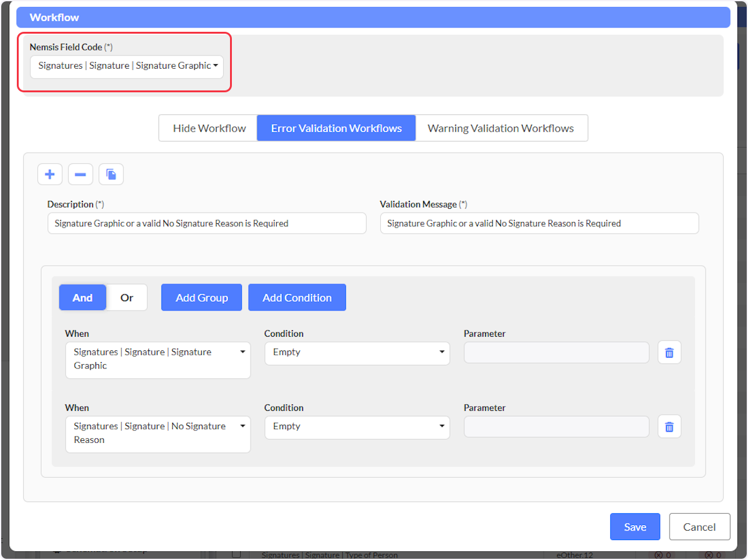Select the And logic operator
This screenshot has width=748, height=560.
point(82,297)
